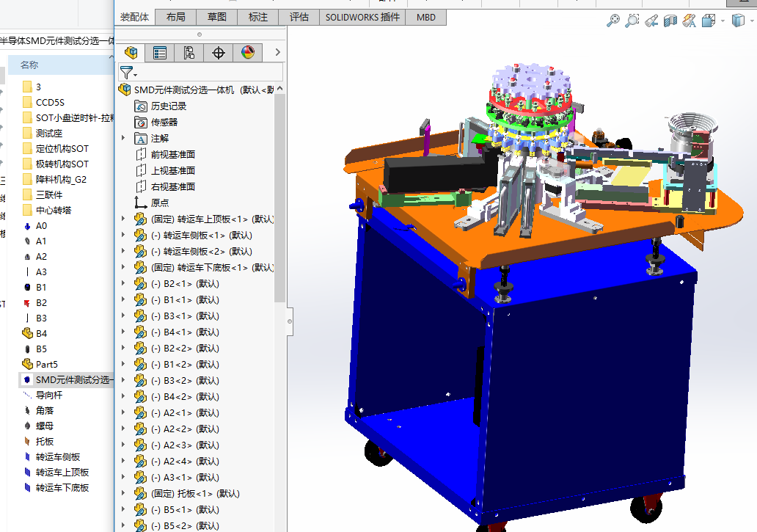The width and height of the screenshot is (757, 532).
Task: Click the Dynamic Annotation Views icon
Action: (689, 21)
